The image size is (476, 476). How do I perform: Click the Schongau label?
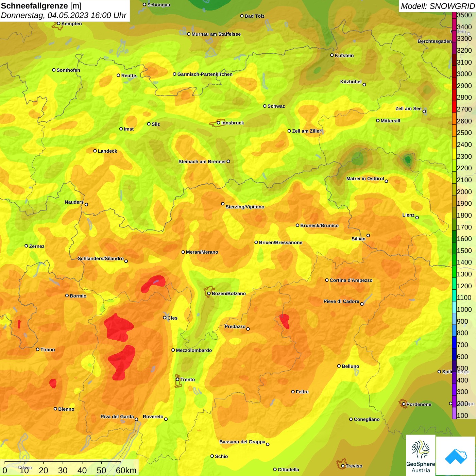pos(158,5)
